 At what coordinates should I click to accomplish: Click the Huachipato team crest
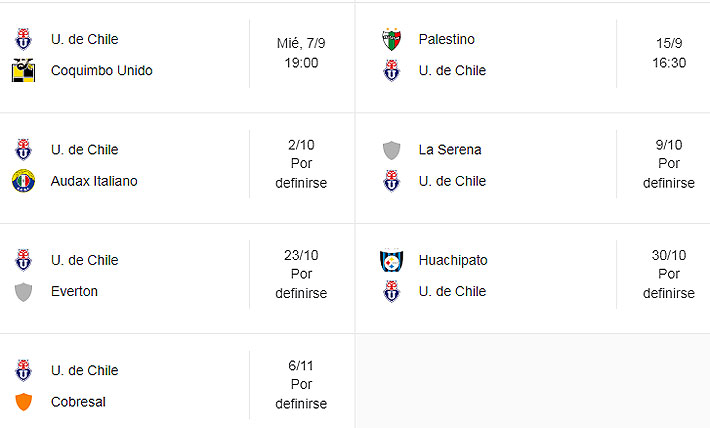coord(391,260)
